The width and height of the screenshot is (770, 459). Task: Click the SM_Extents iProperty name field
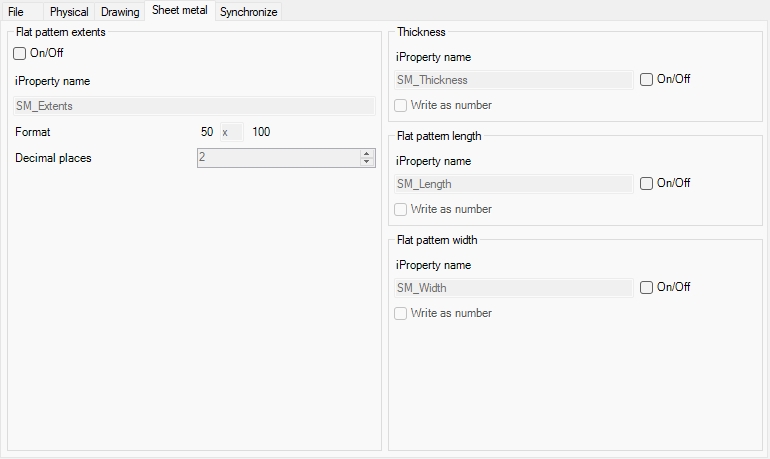(x=194, y=106)
